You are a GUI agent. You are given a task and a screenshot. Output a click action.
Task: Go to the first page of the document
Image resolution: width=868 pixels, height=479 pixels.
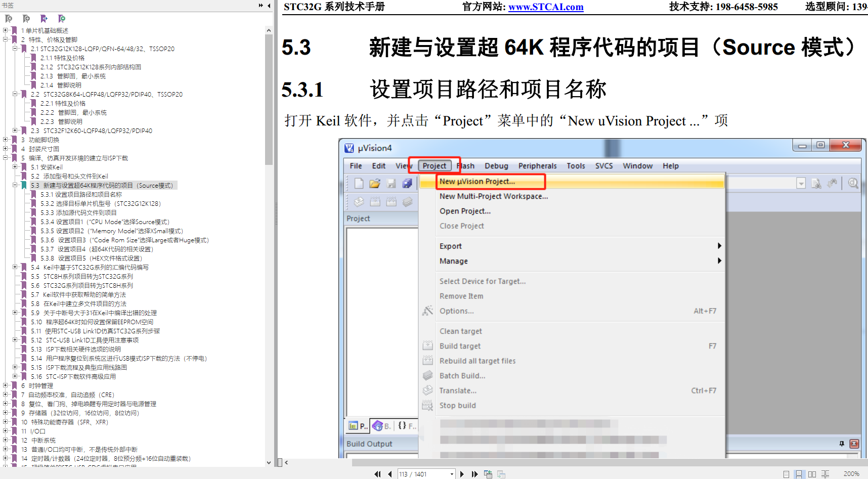click(377, 474)
